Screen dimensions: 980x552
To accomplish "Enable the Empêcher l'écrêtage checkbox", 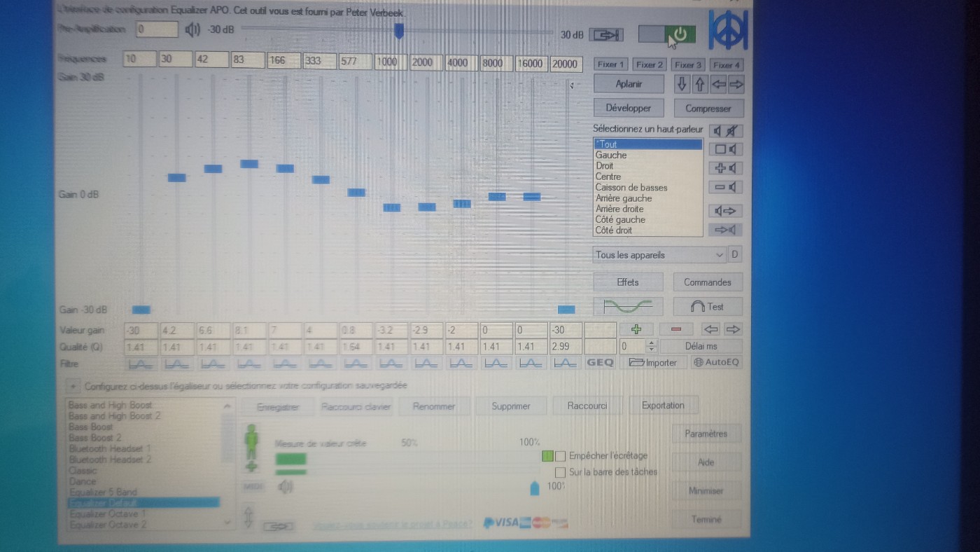I will coord(560,456).
